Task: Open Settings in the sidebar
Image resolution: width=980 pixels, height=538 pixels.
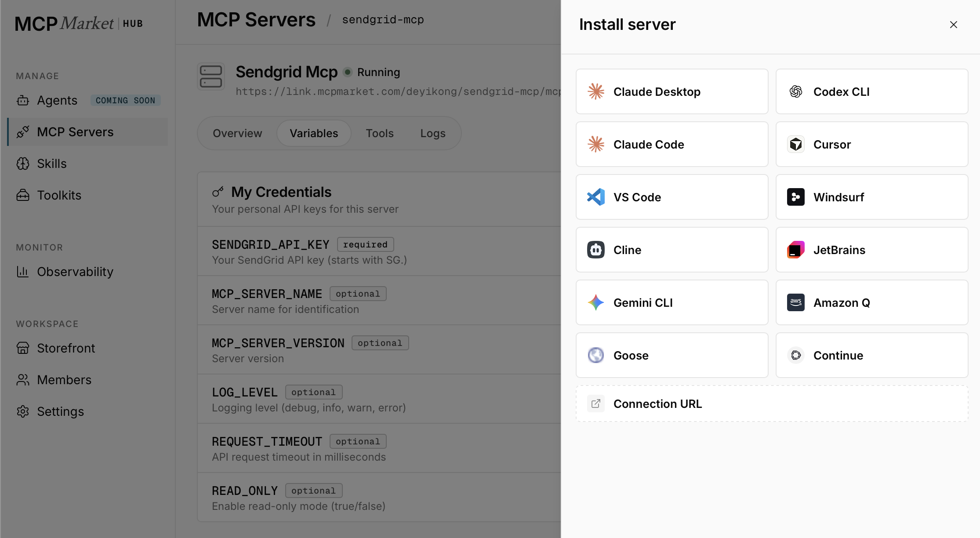Action: 87,411
